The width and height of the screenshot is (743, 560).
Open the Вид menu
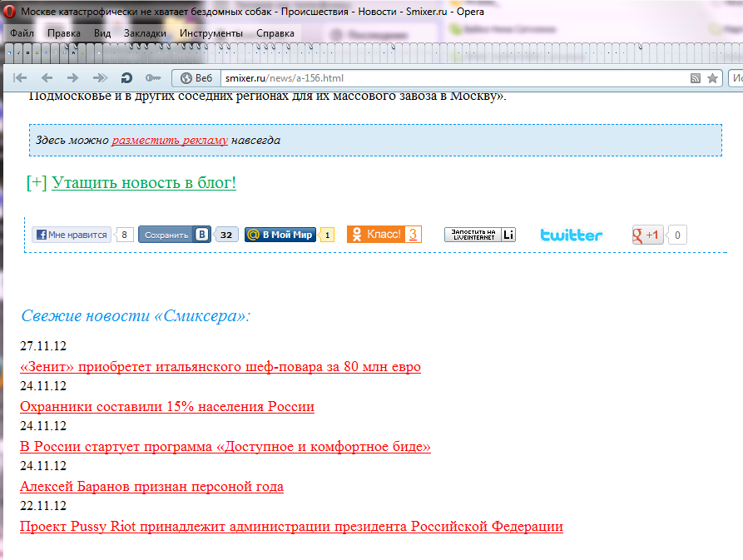click(102, 33)
